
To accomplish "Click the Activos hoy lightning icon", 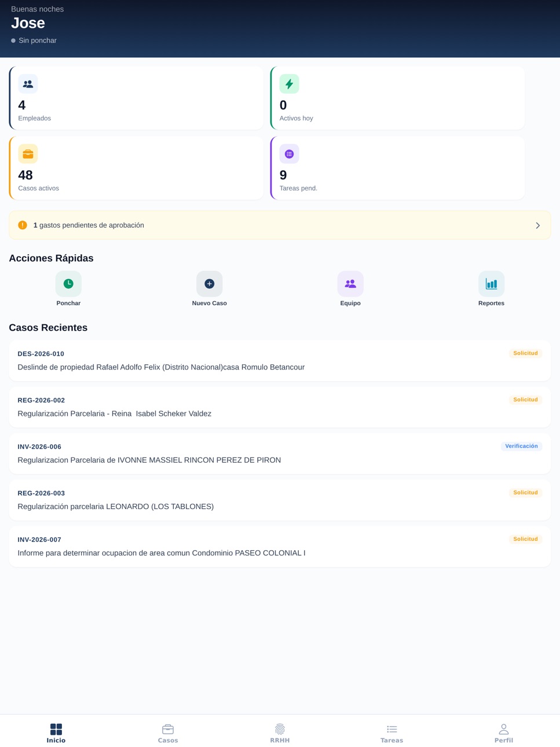I will pyautogui.click(x=289, y=84).
